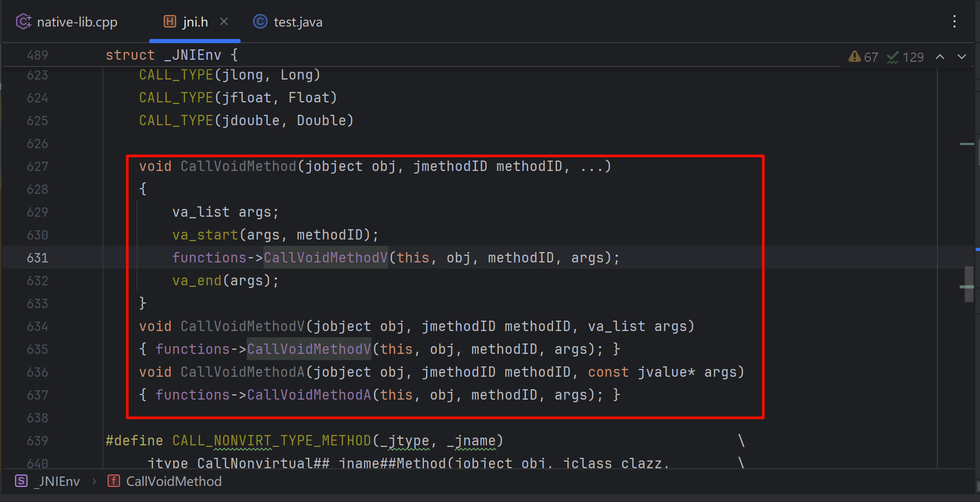Open the three-dot editor tab options menu
The width and height of the screenshot is (980, 502).
(954, 22)
